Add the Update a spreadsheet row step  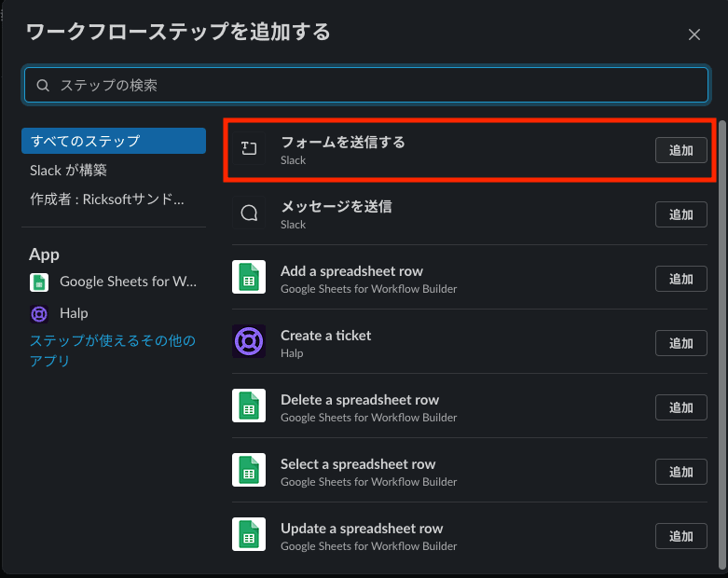click(x=681, y=536)
